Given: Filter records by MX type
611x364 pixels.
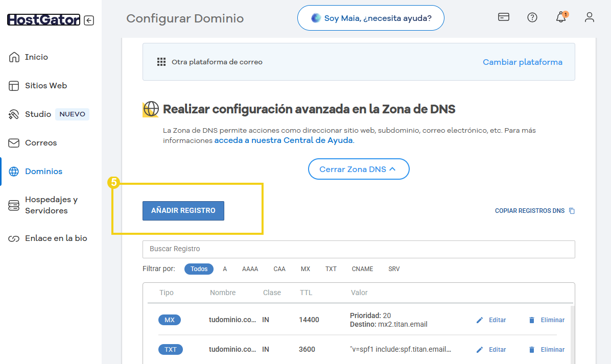Looking at the screenshot, I should pyautogui.click(x=306, y=269).
